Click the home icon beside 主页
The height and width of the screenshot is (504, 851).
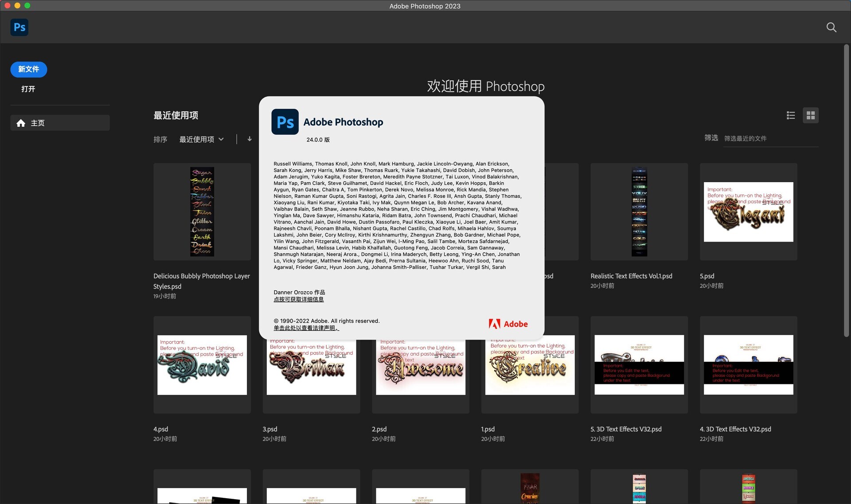pyautogui.click(x=21, y=123)
